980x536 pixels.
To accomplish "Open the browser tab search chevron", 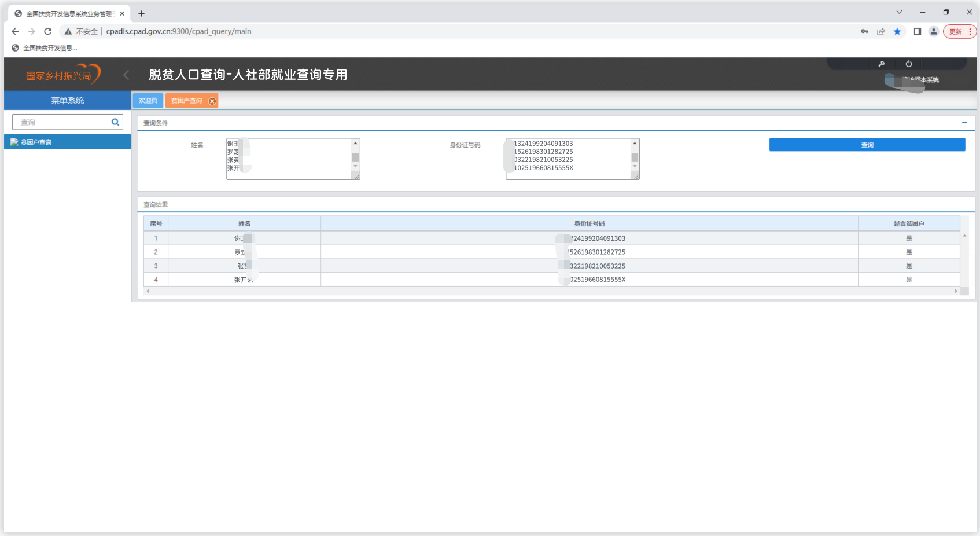I will coord(899,12).
